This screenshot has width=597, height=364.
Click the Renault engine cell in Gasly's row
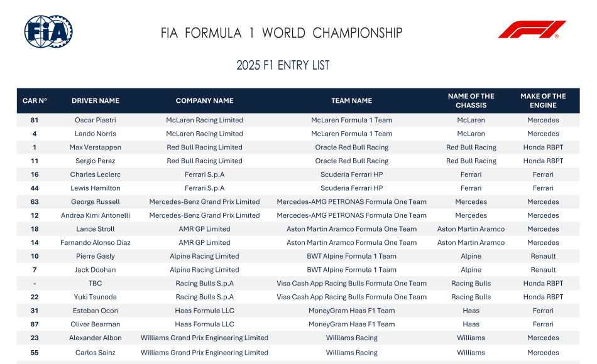543,256
